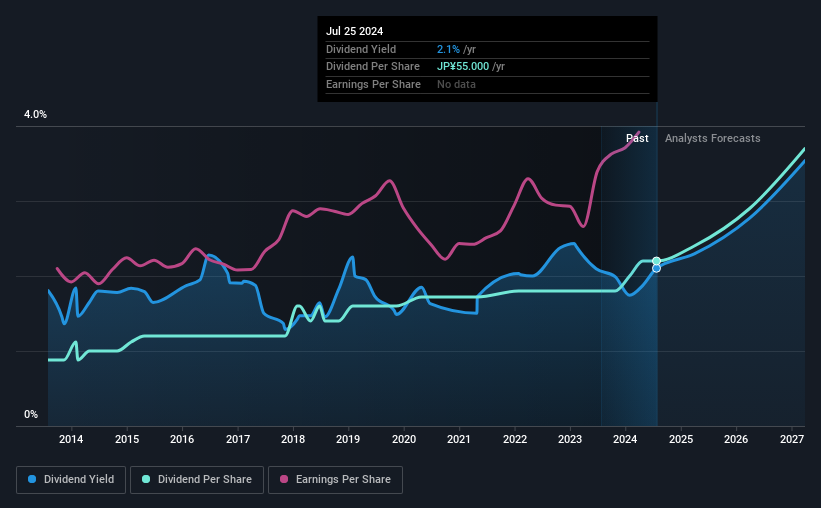Click the 0% y-axis label
The width and height of the screenshot is (821, 508).
31,414
